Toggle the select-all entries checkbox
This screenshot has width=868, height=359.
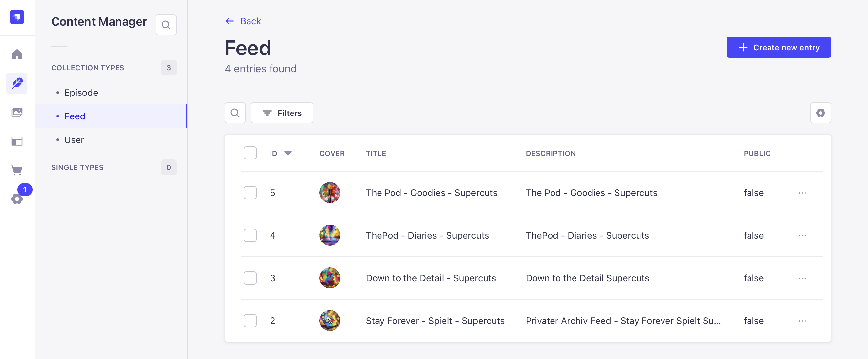pos(250,153)
